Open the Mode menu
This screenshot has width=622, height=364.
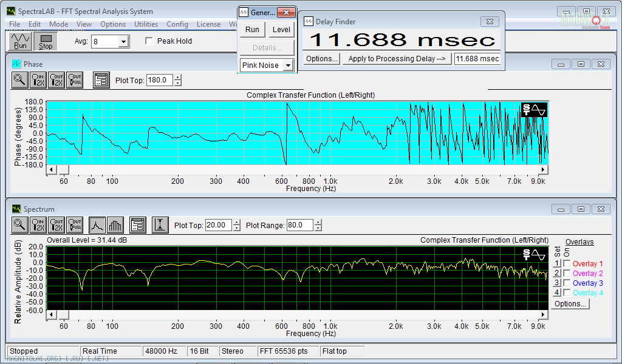(x=59, y=24)
